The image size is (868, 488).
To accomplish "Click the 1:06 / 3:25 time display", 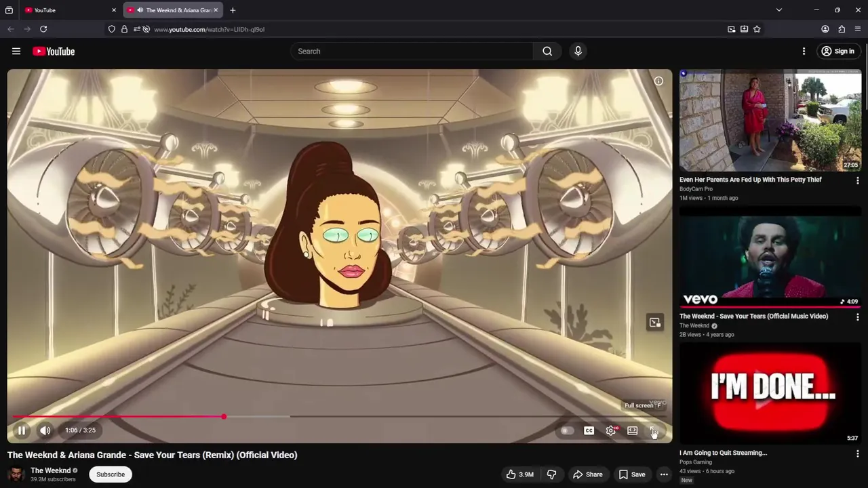I will click(x=80, y=430).
